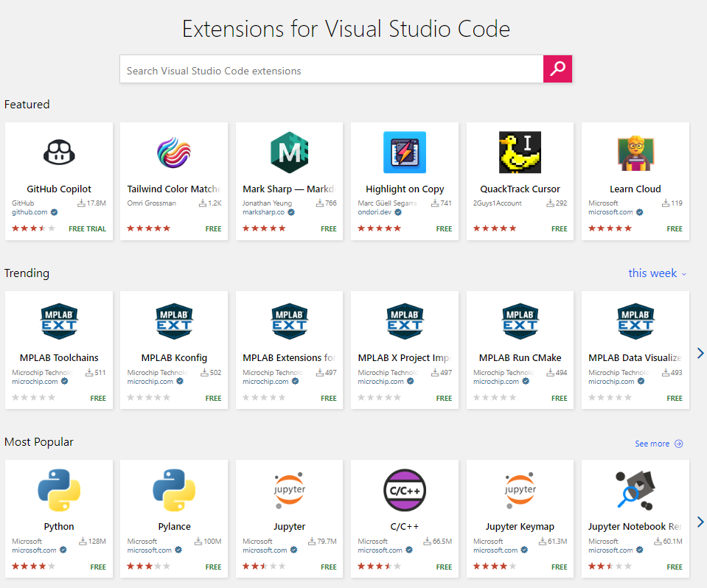Click the marksharp.co publisher domain
707x588 pixels.
[x=264, y=212]
